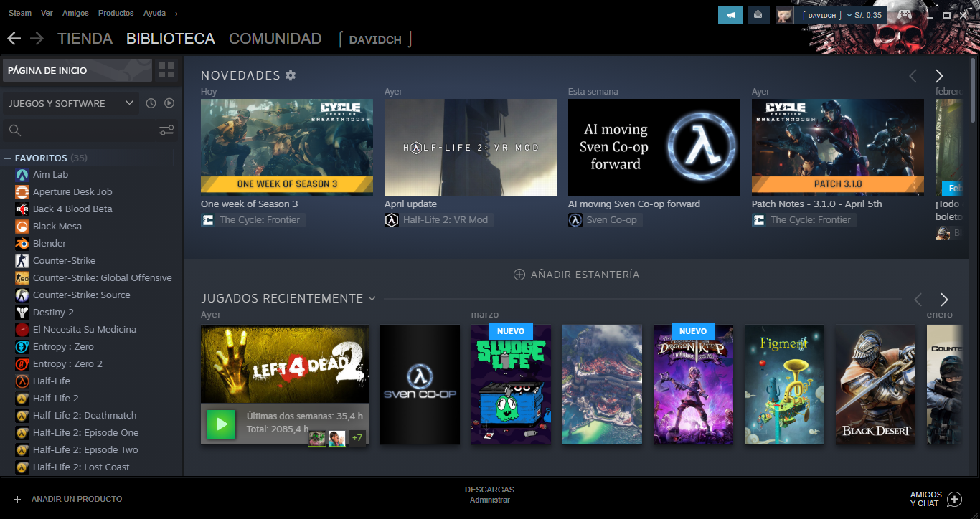Screen dimensions: 980x519
Task: Open the AMIGOS Y CHAT plus icon
Action: (x=954, y=499)
